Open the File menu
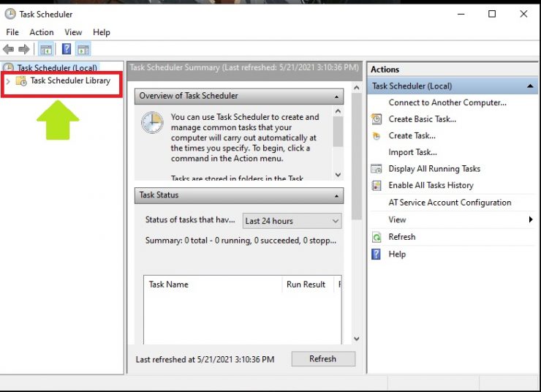Image resolution: width=541 pixels, height=392 pixels. click(x=12, y=32)
